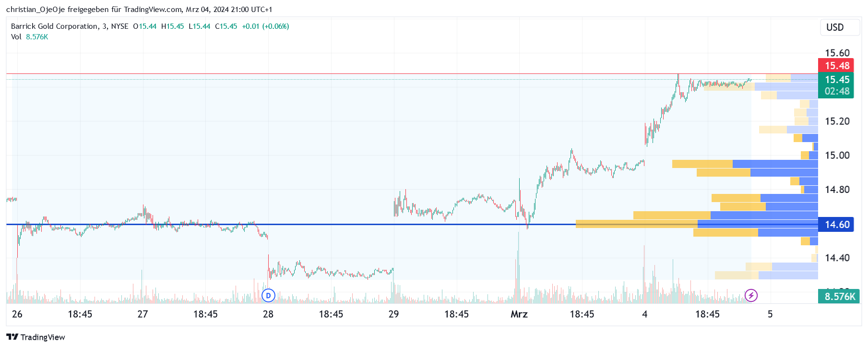Click the longest yellow volume profile bar
This screenshot has height=348, width=868.
coord(636,224)
